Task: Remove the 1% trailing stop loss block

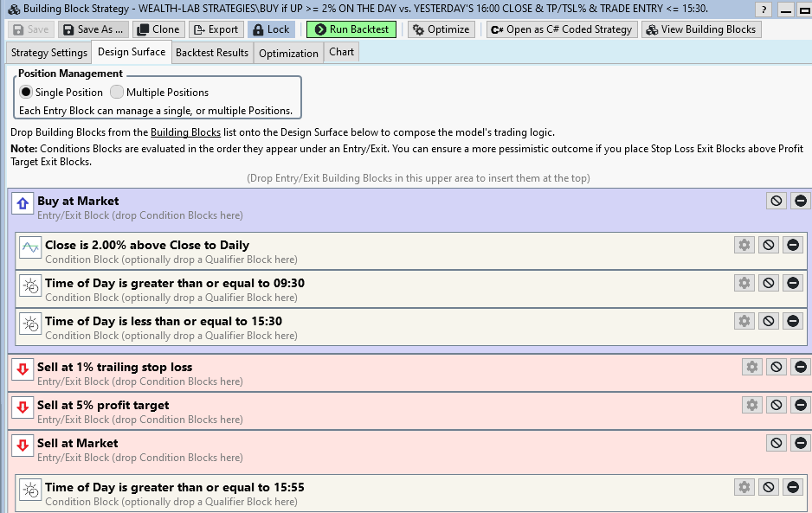Action: point(801,367)
